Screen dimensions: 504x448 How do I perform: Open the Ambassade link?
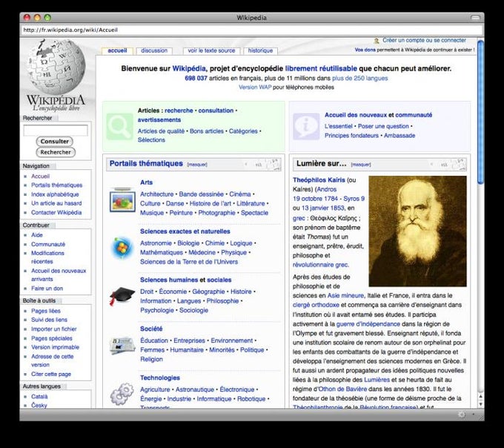click(x=399, y=136)
